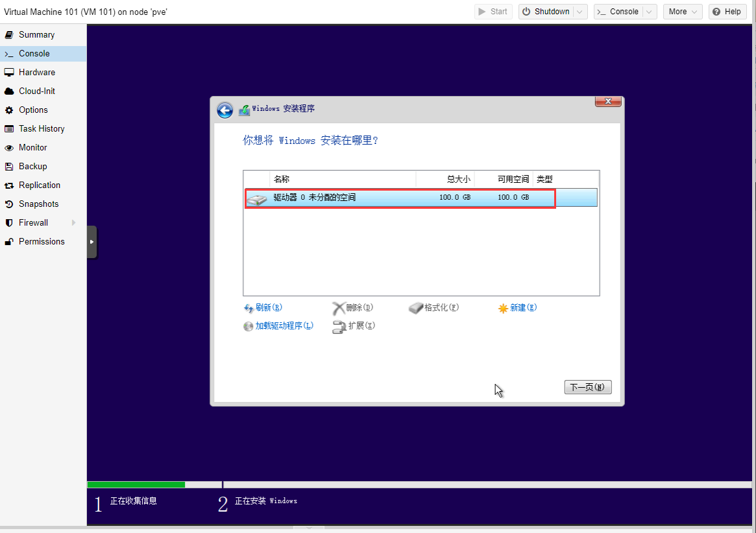Click the back arrow in Windows setup
This screenshot has width=756, height=533.
point(225,110)
